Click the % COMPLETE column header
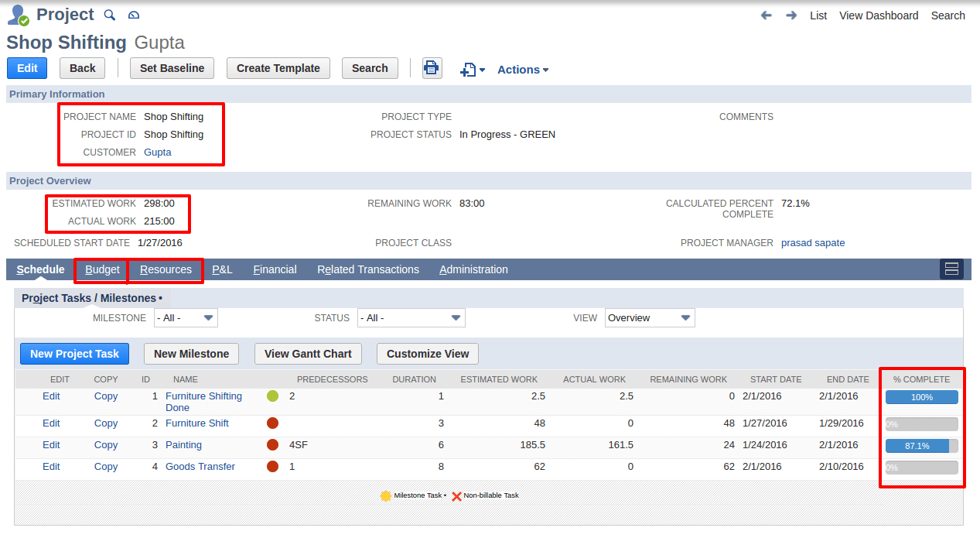This screenshot has width=980, height=538. click(x=921, y=379)
